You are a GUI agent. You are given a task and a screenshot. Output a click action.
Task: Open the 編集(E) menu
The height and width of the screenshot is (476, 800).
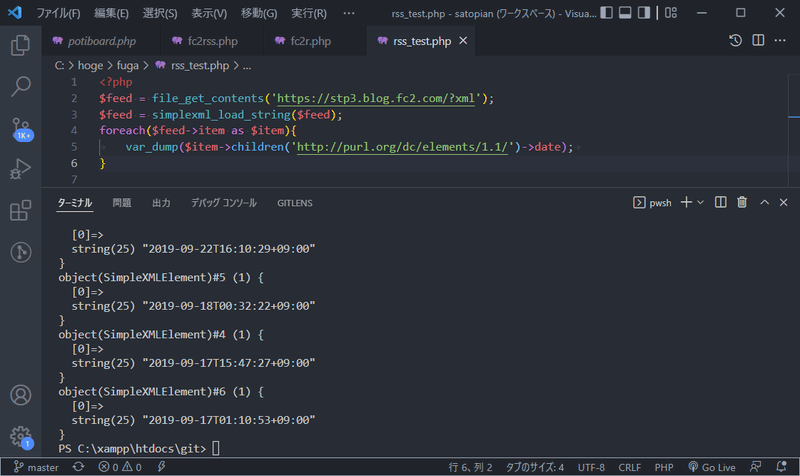pyautogui.click(x=111, y=13)
